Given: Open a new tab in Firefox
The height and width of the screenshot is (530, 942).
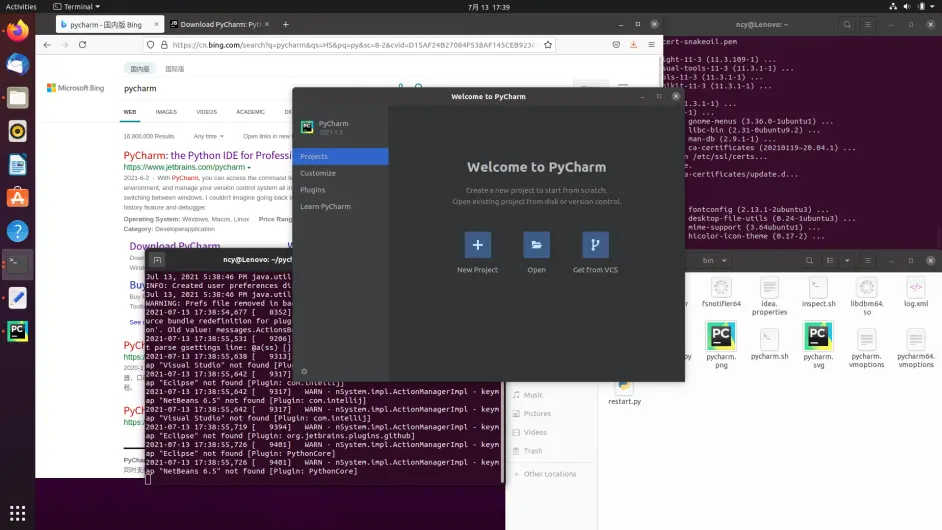Looking at the screenshot, I should 285,25.
